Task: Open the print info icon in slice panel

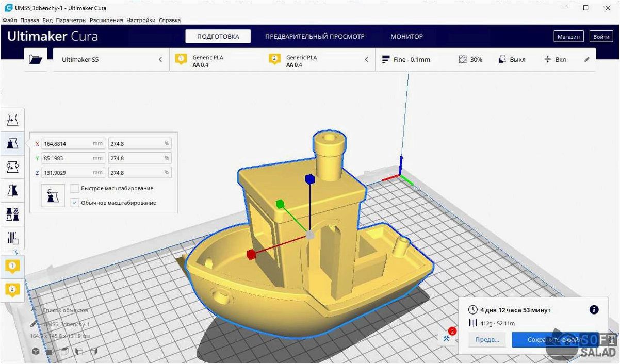Action: (594, 309)
